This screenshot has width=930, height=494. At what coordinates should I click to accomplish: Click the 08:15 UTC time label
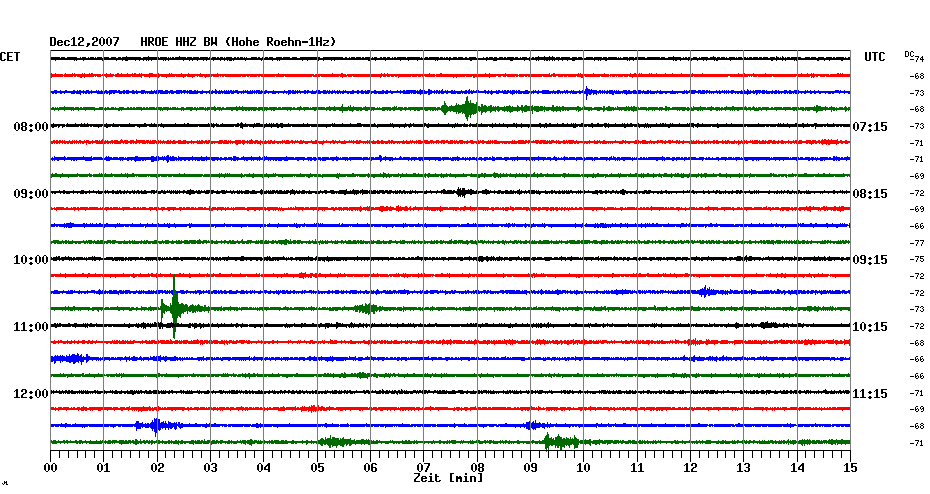coord(870,194)
